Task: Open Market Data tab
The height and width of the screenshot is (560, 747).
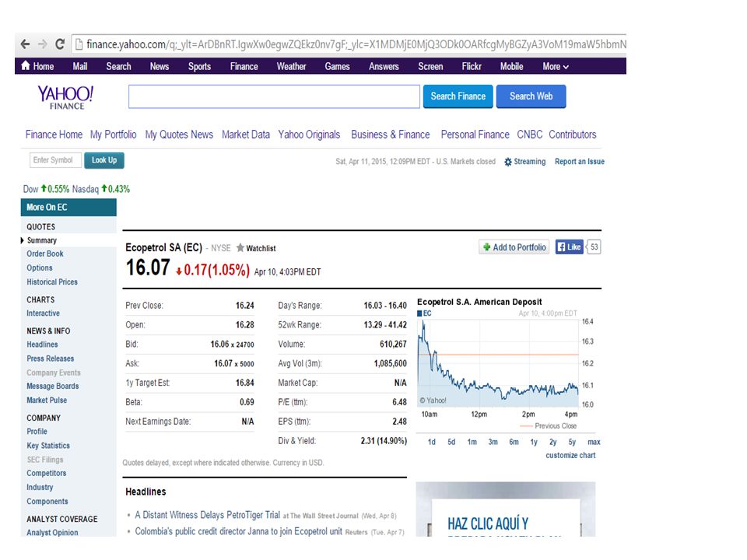Action: tap(246, 135)
